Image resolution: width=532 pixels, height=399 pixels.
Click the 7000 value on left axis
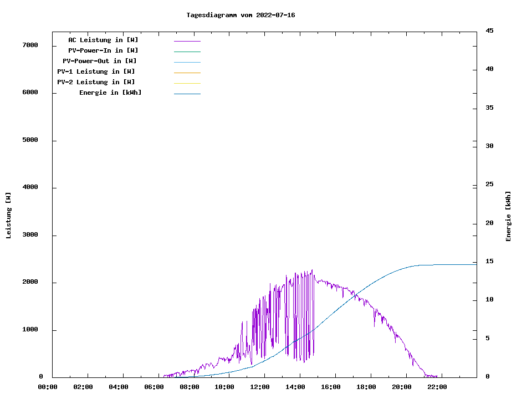[x=30, y=45]
